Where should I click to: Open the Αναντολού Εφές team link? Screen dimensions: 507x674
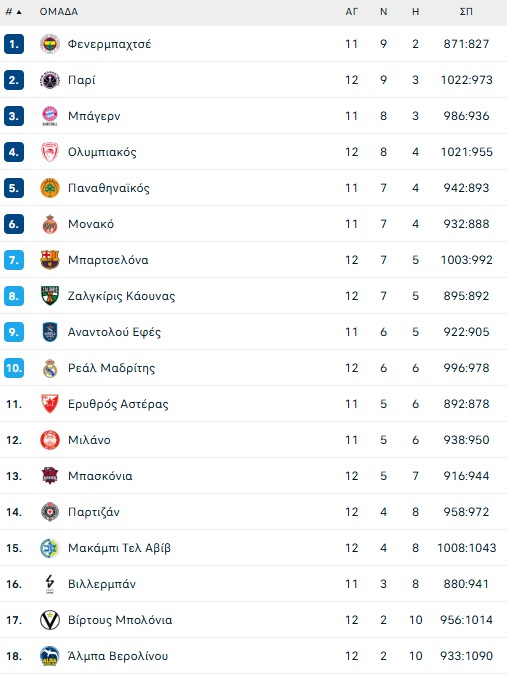[x=114, y=332]
